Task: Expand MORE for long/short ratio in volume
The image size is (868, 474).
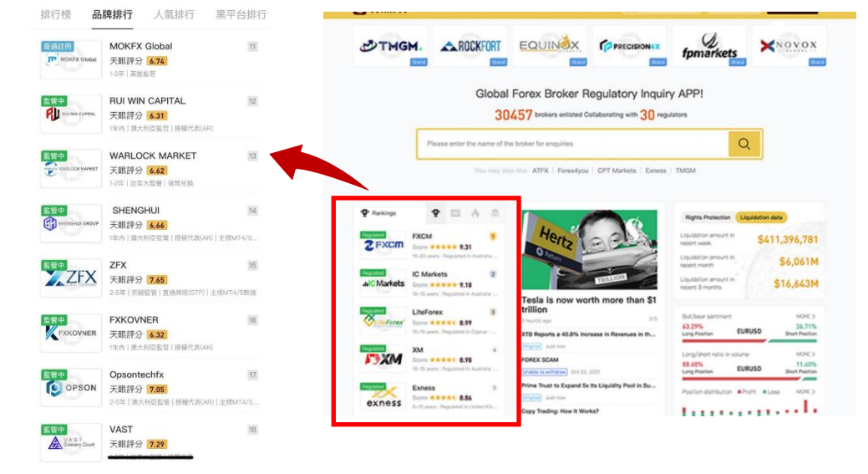Action: (x=805, y=354)
